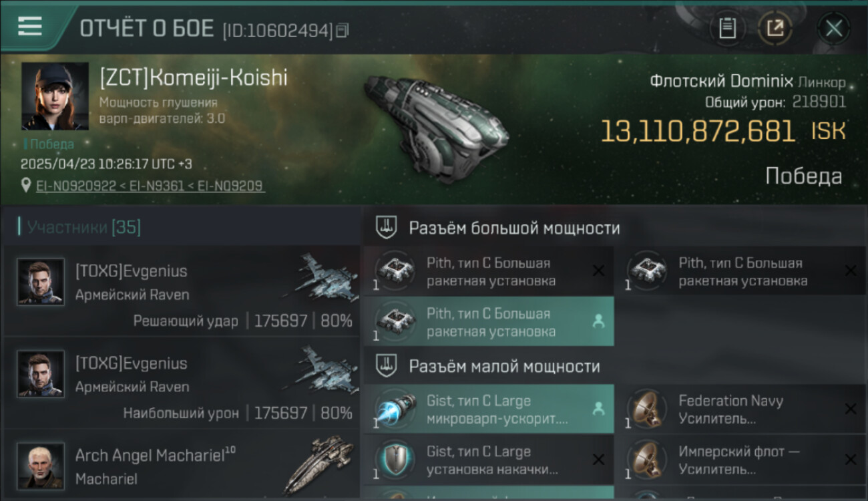Viewport: 868px width, 501px height.
Task: Select Arch Angel Machariel participant portrait
Action: 41,466
